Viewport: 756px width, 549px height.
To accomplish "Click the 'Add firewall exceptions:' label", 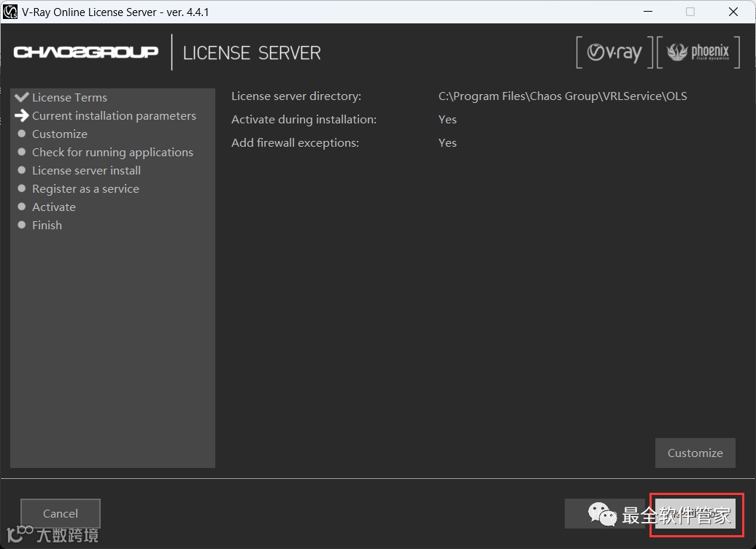I will (x=295, y=143).
